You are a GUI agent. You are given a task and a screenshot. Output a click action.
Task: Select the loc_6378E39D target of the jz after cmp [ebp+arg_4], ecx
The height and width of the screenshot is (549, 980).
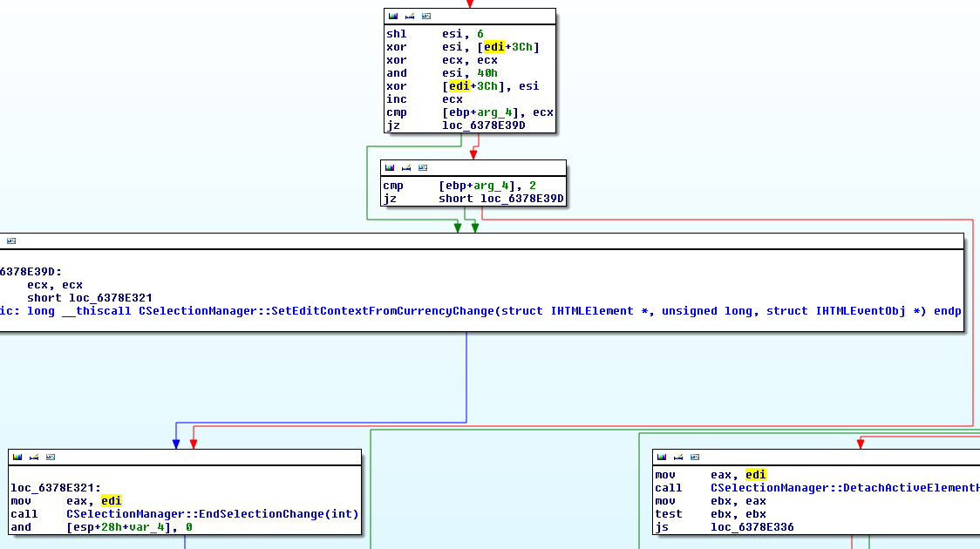click(x=483, y=125)
